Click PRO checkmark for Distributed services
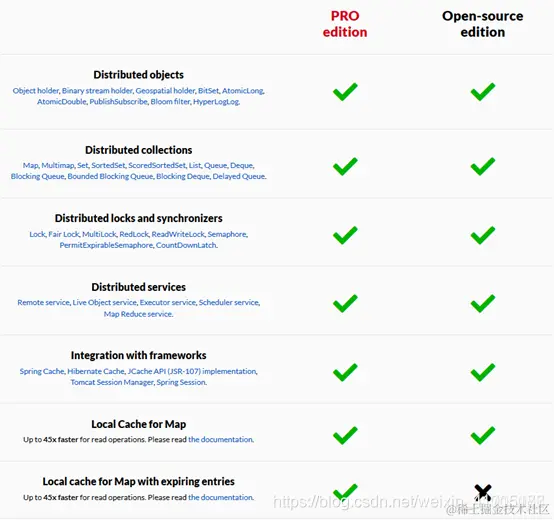 345,303
